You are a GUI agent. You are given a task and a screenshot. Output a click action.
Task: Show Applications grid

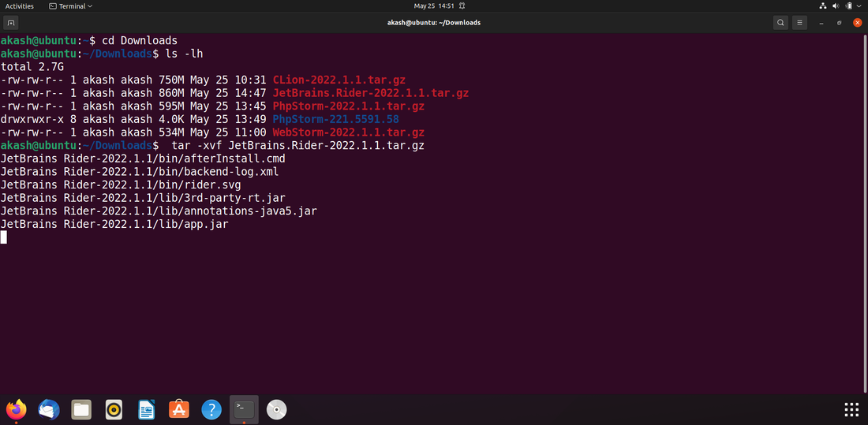851,409
